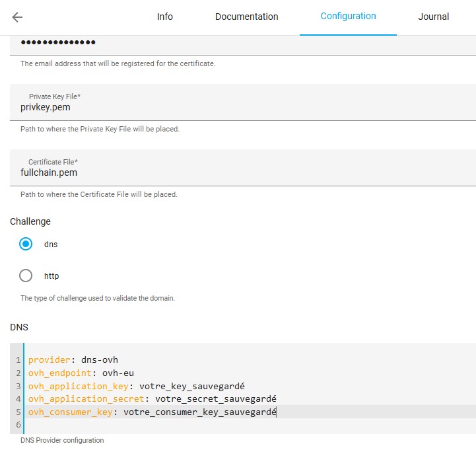Screen dimensions: 476x450
Task: Click the ovh_application_secret line in editor
Action: (152, 399)
